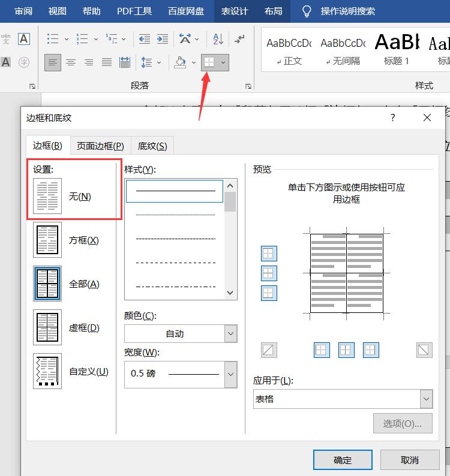
Task: Open the Apply to (应用于) dropdown
Action: pyautogui.click(x=426, y=399)
